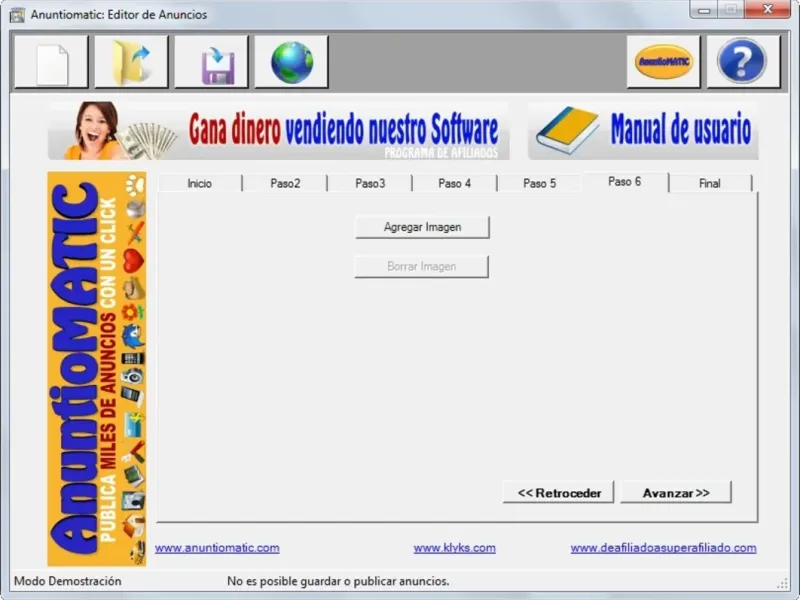Open the www.anuntiomatic.com link
This screenshot has width=800, height=600.
(217, 548)
